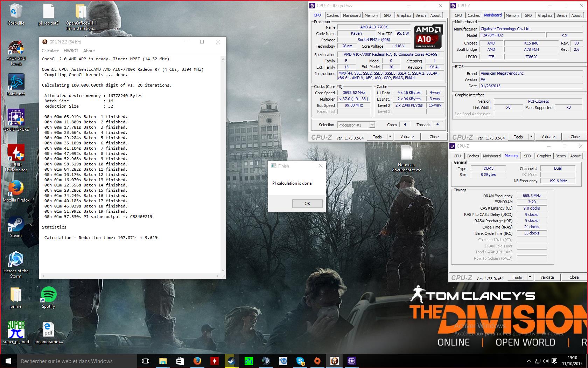Launch CPUID CPU-Z desktop shortcut
The image size is (588, 368).
16,120
